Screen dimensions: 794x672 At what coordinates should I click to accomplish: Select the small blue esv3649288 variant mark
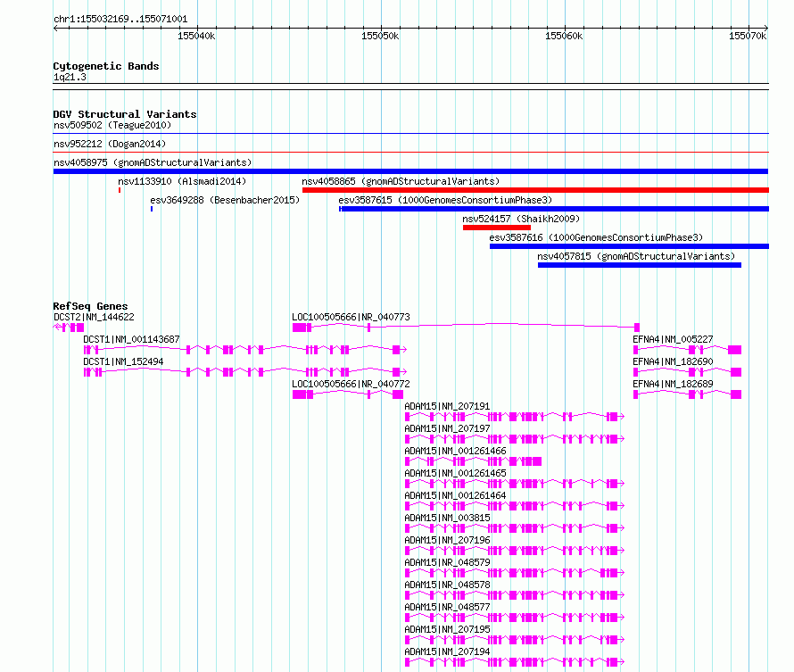coord(152,209)
